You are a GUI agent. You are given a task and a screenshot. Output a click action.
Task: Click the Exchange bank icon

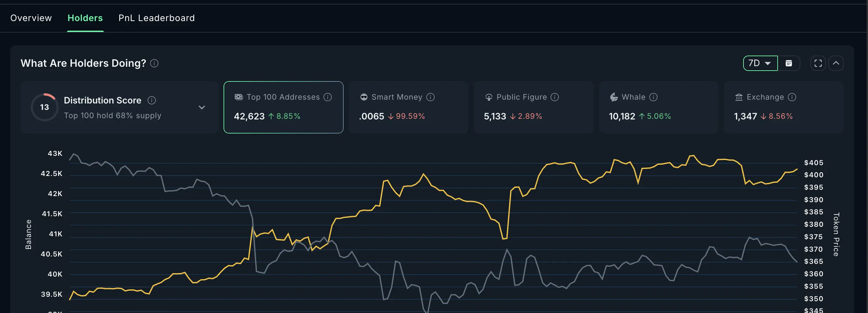click(739, 97)
